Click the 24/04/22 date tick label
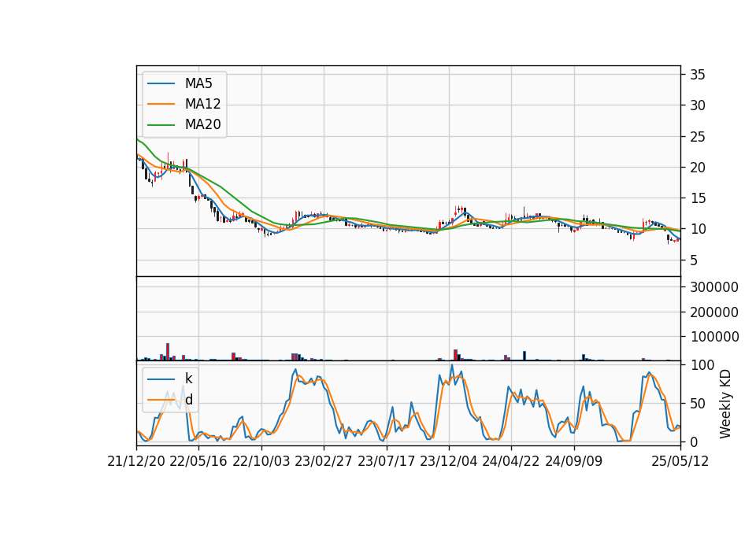This screenshot has width=756, height=543. coord(511,461)
